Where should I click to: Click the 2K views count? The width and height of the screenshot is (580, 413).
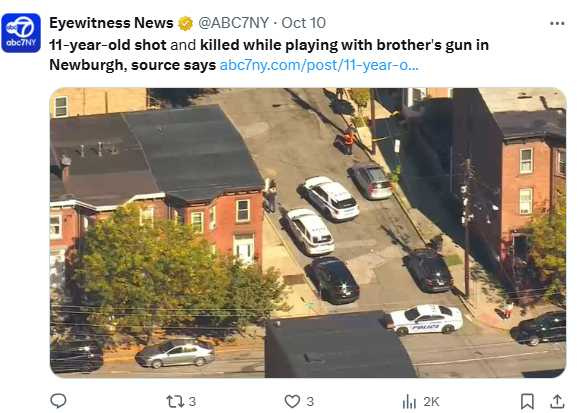coord(431,402)
